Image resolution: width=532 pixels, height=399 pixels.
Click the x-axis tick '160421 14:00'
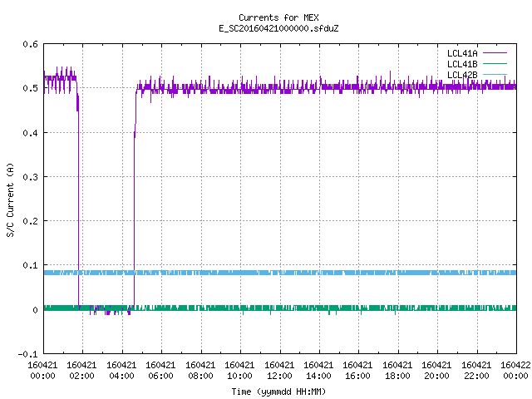point(318,371)
